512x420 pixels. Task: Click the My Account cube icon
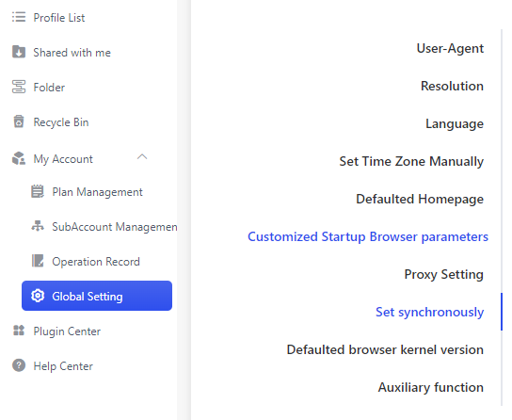click(x=19, y=158)
